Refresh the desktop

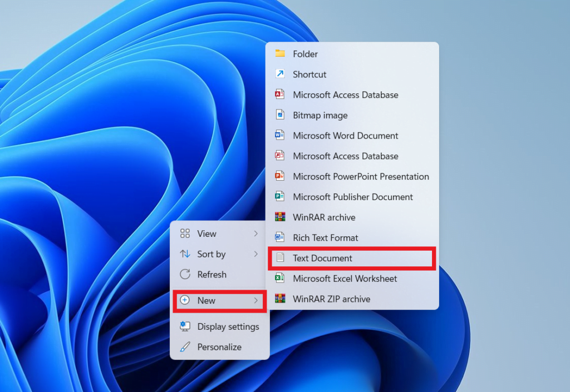(212, 274)
